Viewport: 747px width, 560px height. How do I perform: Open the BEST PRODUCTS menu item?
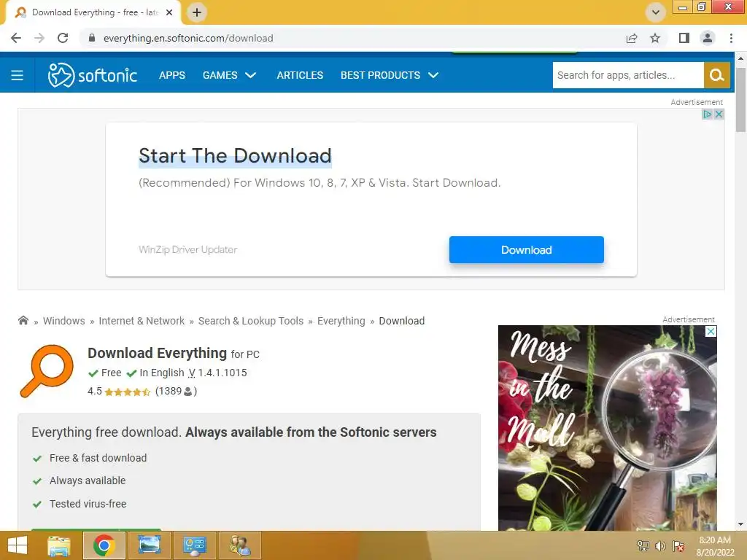click(380, 75)
